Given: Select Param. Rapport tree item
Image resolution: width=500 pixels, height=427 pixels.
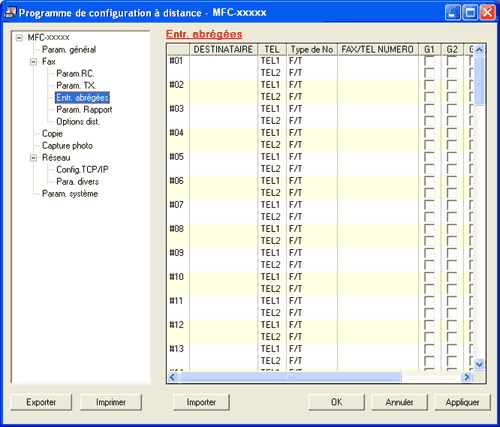Looking at the screenshot, I should (84, 110).
